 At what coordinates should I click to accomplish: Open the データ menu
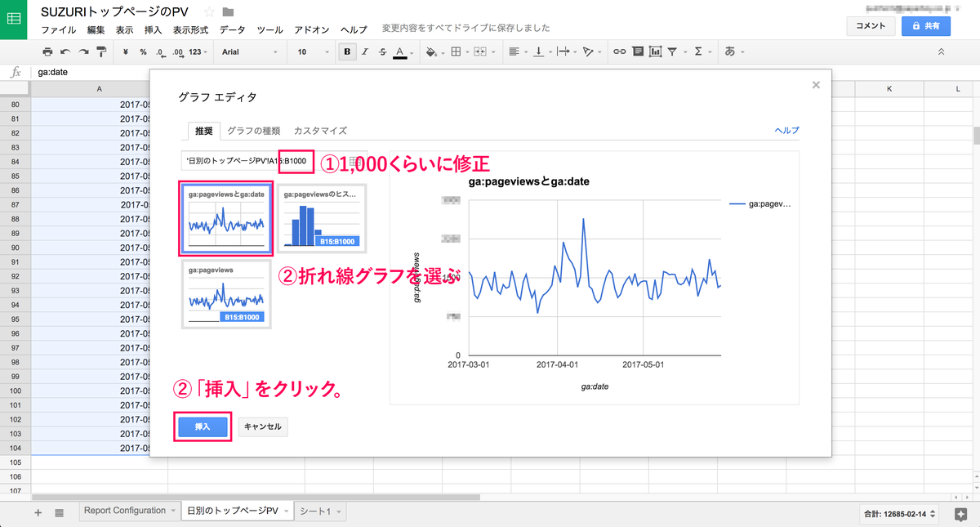(232, 29)
